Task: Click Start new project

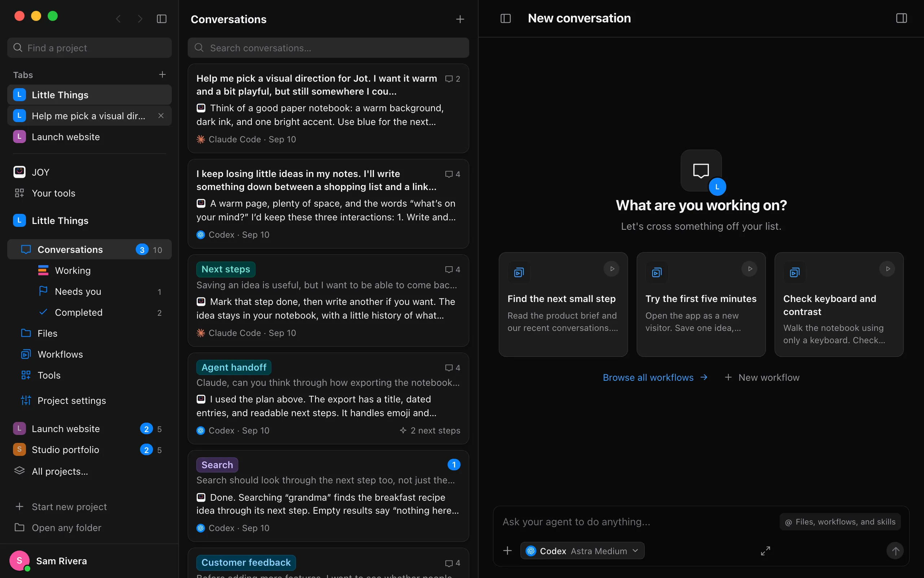Action: tap(90, 506)
